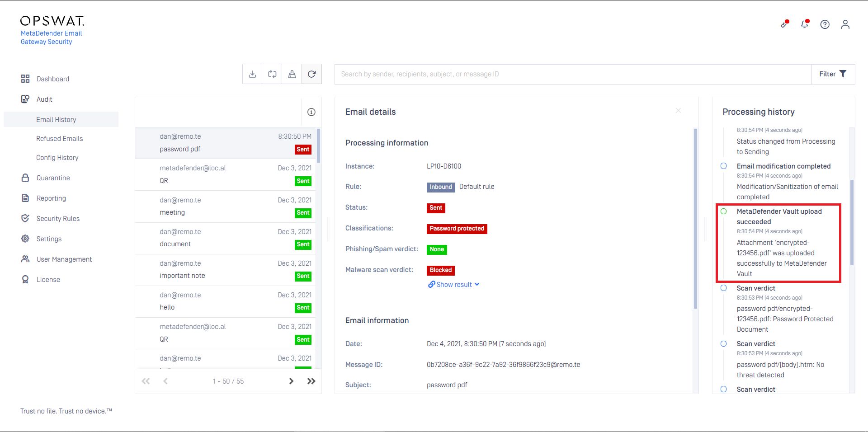Image resolution: width=868 pixels, height=432 pixels.
Task: Select the 'document' email row
Action: [226, 238]
